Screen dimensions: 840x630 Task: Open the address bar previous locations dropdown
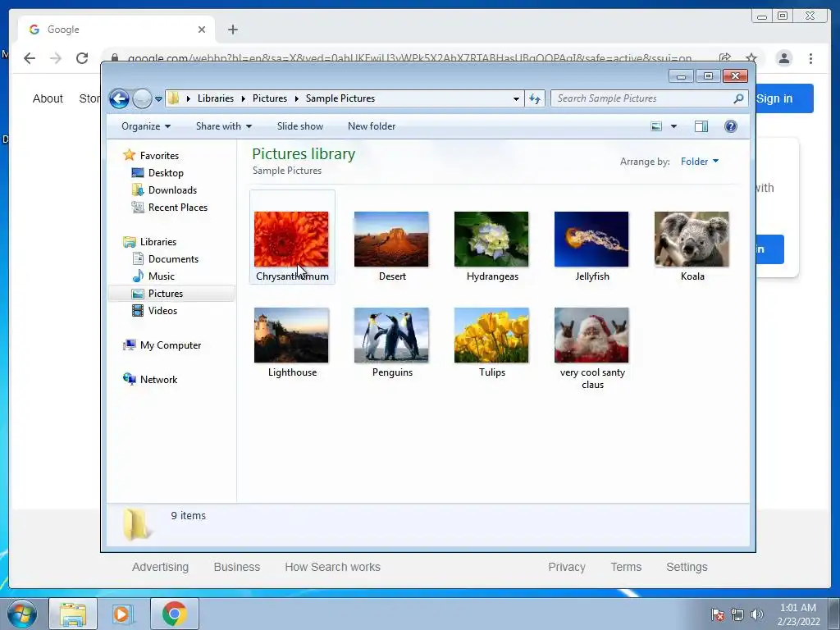coord(516,98)
